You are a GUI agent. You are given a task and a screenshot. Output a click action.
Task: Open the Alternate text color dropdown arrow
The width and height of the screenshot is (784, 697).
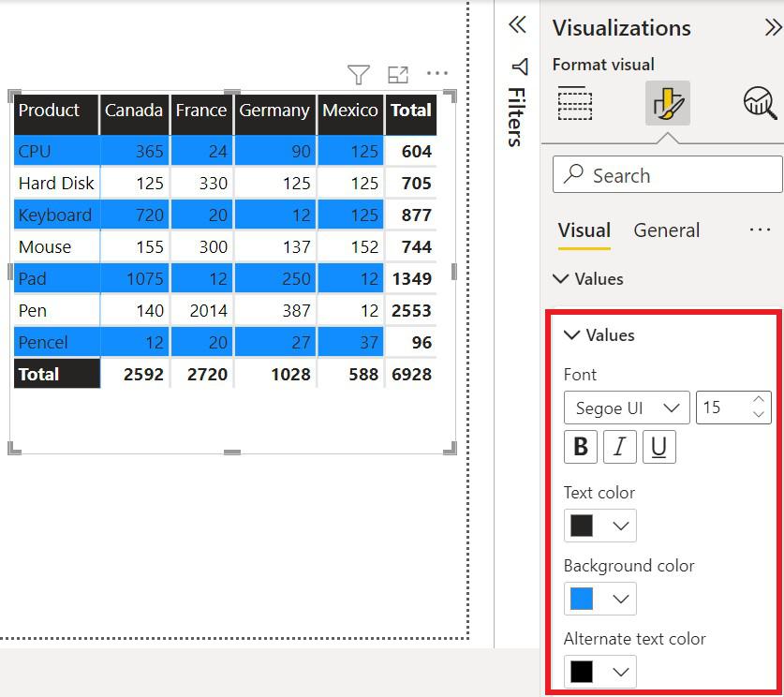620,672
